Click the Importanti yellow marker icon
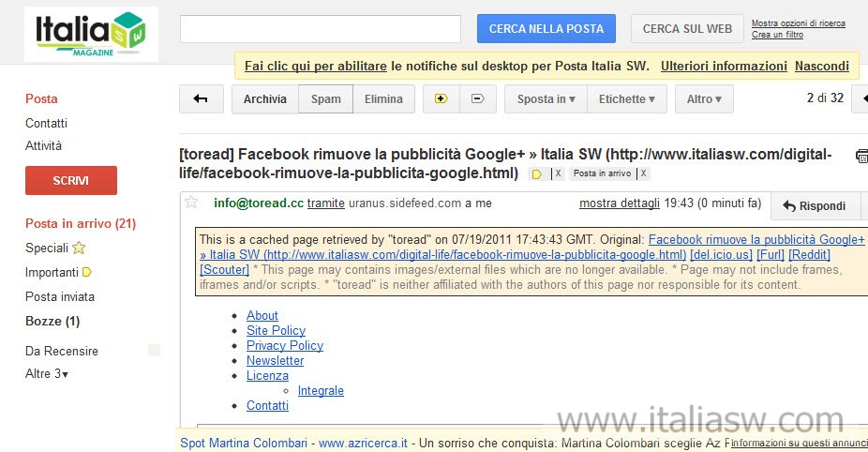This screenshot has height=452, width=868. 87,272
